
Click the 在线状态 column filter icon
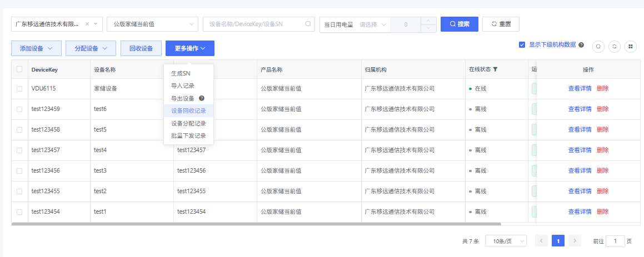click(x=495, y=69)
